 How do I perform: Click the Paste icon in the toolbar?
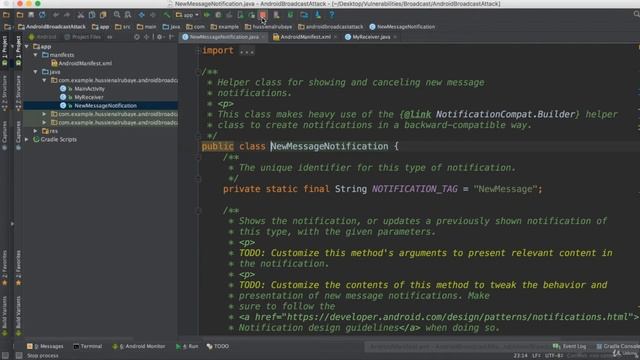pyautogui.click(x=103, y=15)
